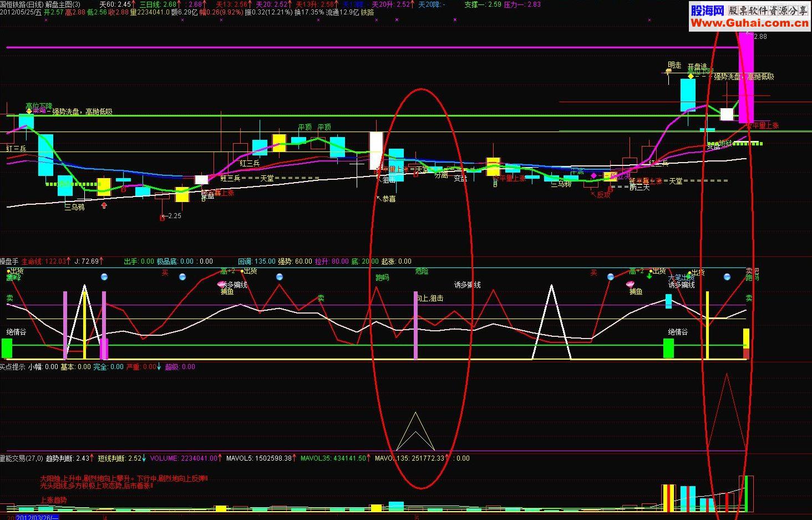
Task: Select the magenta diamond marker above 三乌鸦
Action: [593, 175]
